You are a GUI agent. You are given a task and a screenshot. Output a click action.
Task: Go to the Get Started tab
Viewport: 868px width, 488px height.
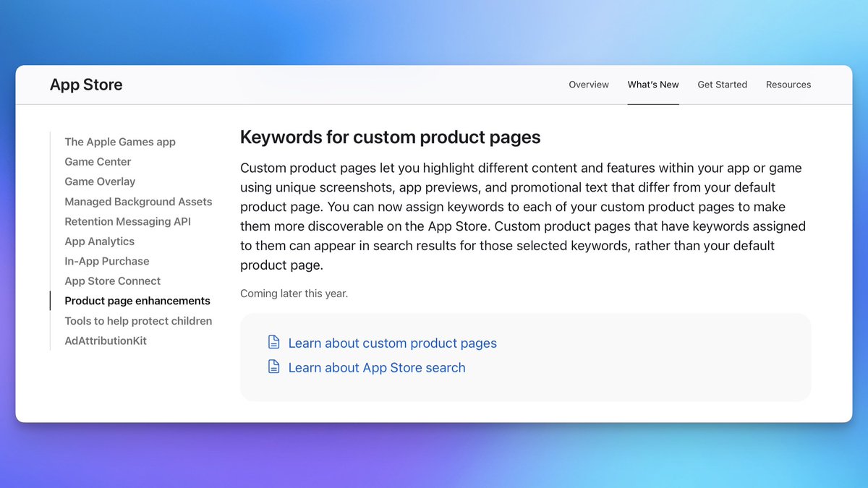pos(723,85)
